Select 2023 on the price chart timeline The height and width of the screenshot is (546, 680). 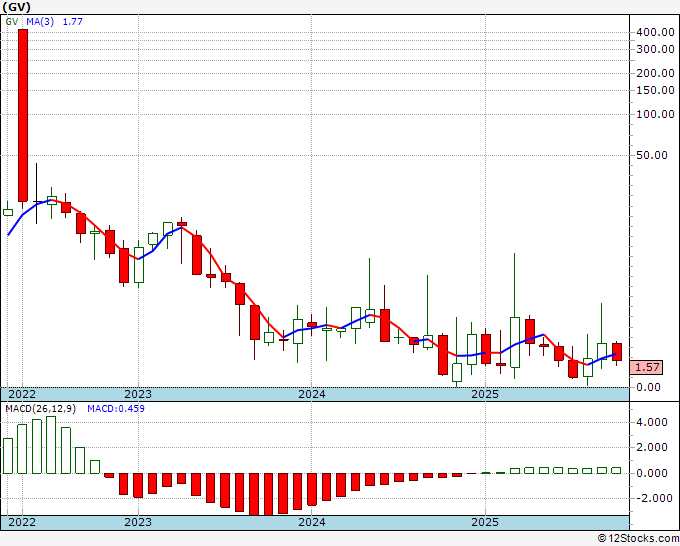click(138, 394)
